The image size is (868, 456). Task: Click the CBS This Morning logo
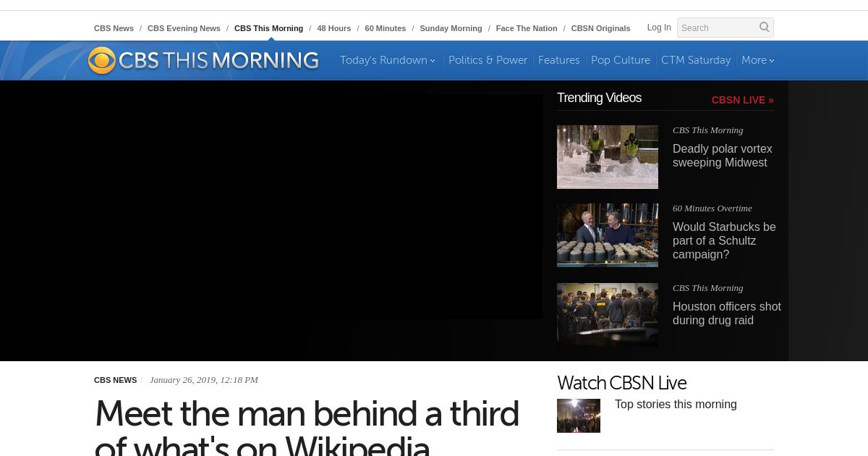coord(203,60)
